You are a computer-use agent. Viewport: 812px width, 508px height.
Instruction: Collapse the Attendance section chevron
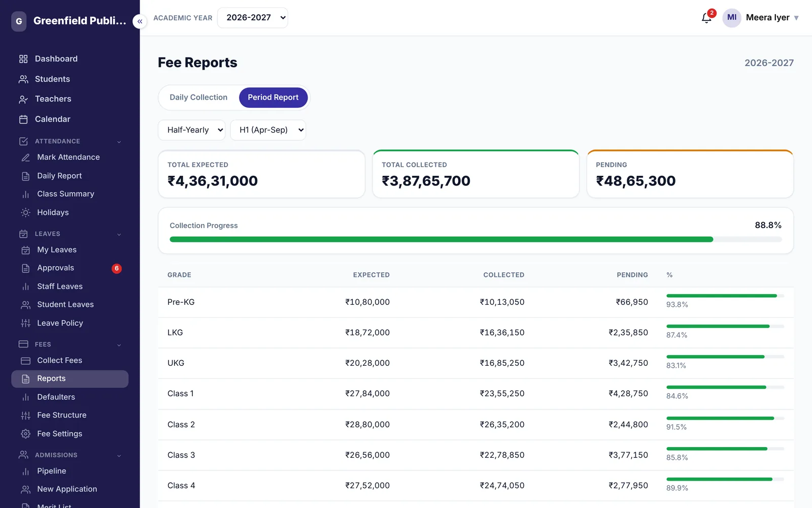pos(119,142)
